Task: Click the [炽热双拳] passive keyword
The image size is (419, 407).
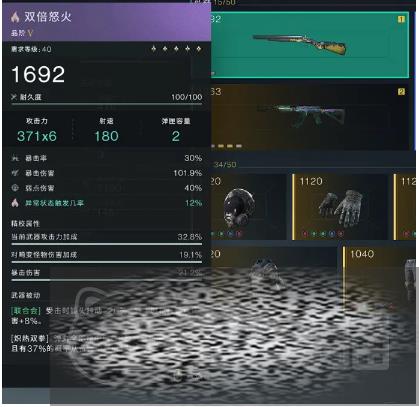Action: (x=30, y=339)
